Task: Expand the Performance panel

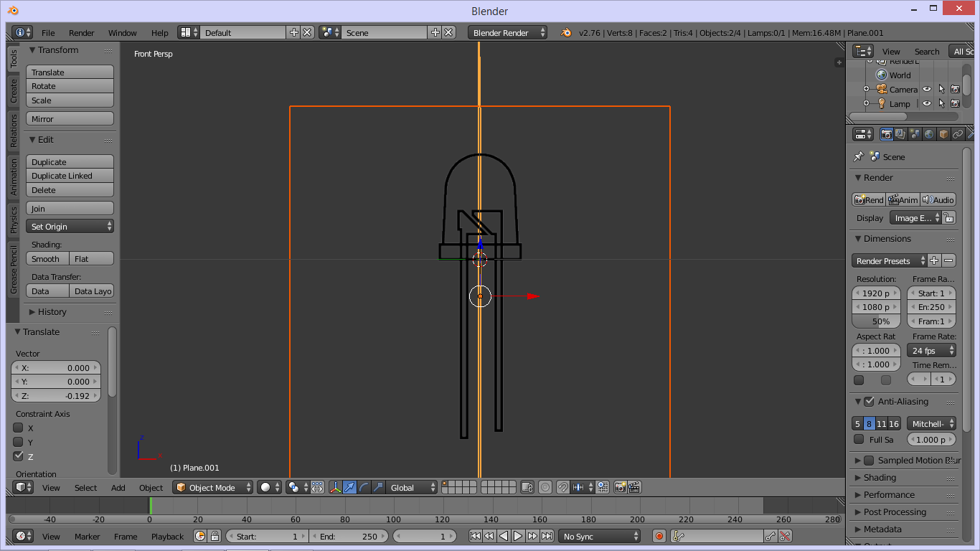Action: pos(888,494)
